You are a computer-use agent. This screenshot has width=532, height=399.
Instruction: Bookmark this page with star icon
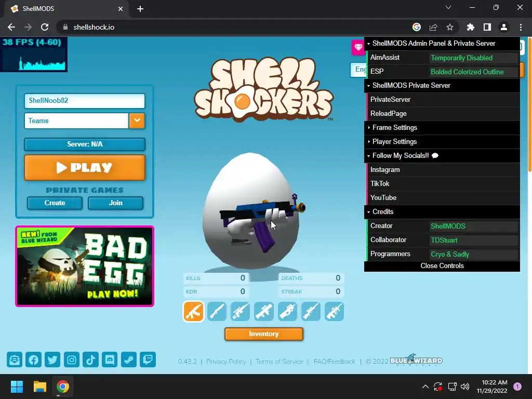click(450, 27)
